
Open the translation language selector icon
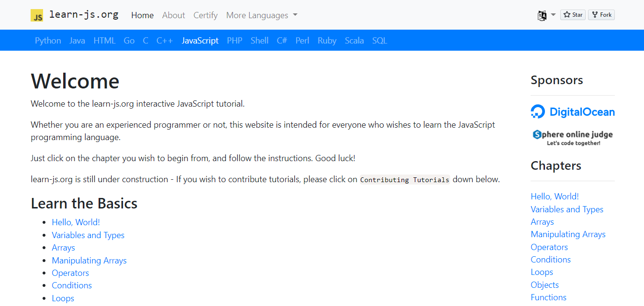coord(541,15)
